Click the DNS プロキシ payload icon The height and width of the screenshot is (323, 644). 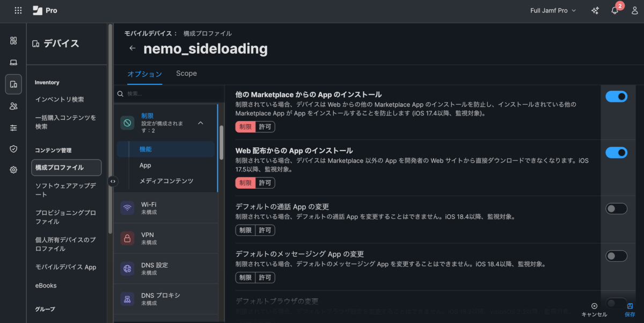tap(127, 299)
